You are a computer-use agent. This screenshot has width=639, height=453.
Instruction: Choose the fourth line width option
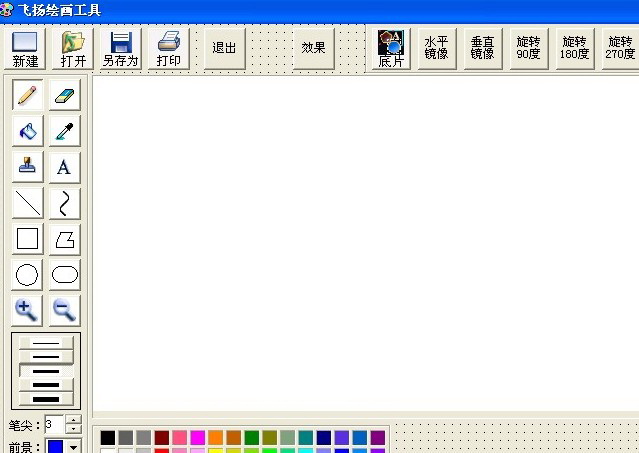pos(46,385)
